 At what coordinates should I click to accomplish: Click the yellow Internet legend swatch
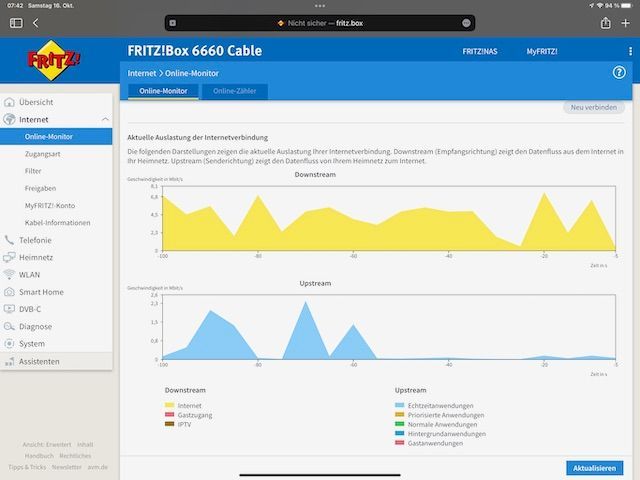169,405
